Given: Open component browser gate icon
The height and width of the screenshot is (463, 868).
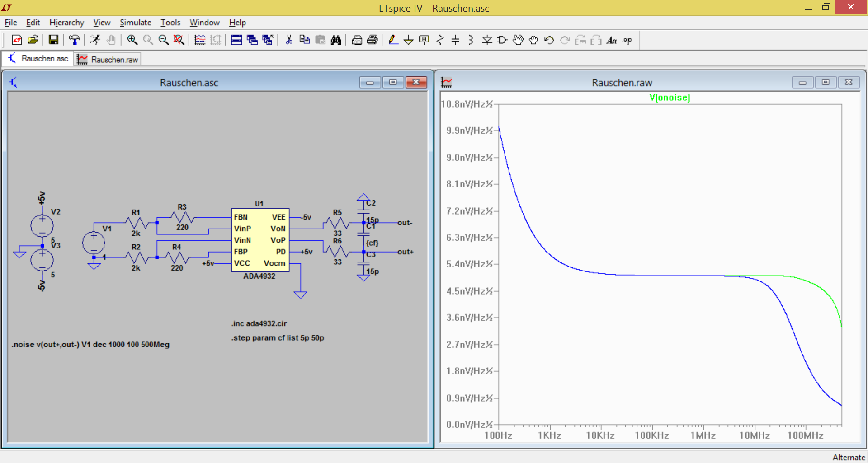Looking at the screenshot, I should coord(502,40).
